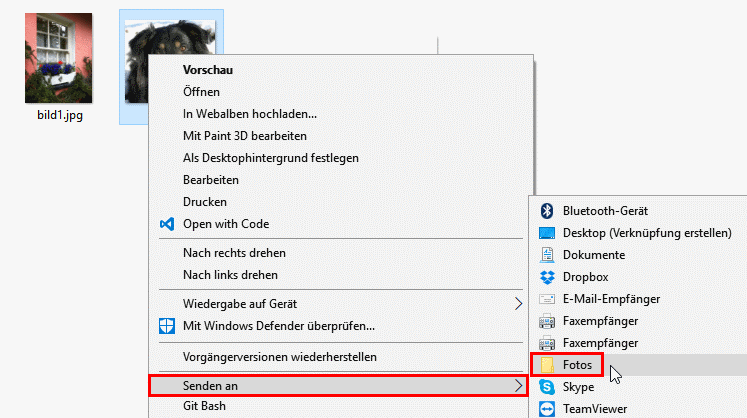Send to Desktop (Verknüpfung erstellen)
Screen dimensions: 747x418
(647, 233)
